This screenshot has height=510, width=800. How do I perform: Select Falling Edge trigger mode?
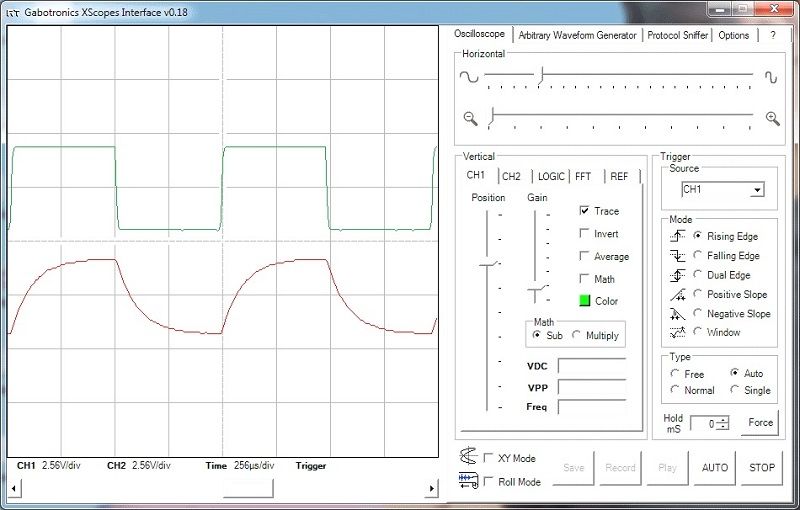697,255
